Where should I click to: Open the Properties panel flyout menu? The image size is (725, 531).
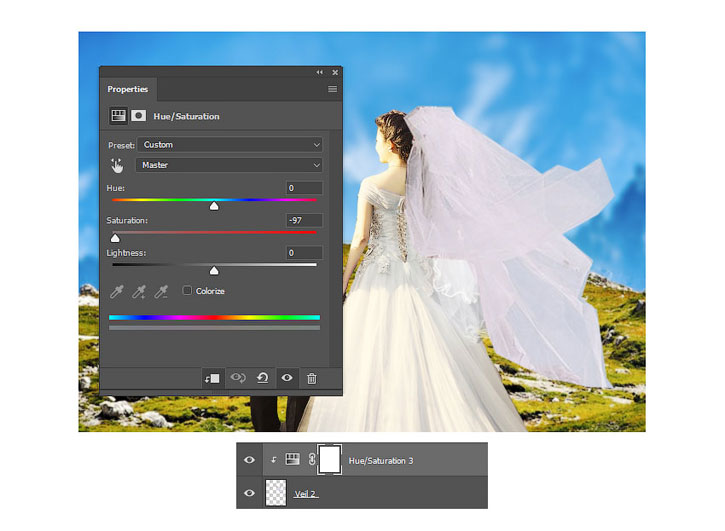click(x=332, y=89)
